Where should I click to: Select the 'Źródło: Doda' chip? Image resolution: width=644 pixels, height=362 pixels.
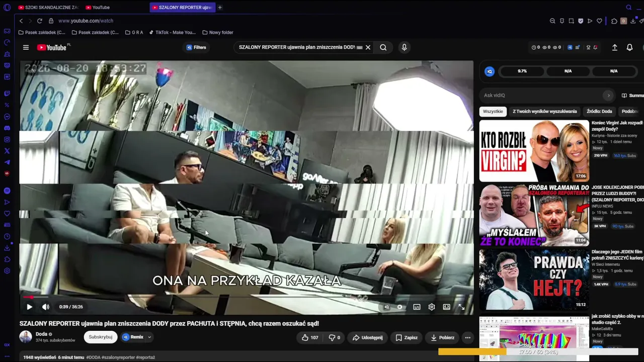pyautogui.click(x=599, y=111)
